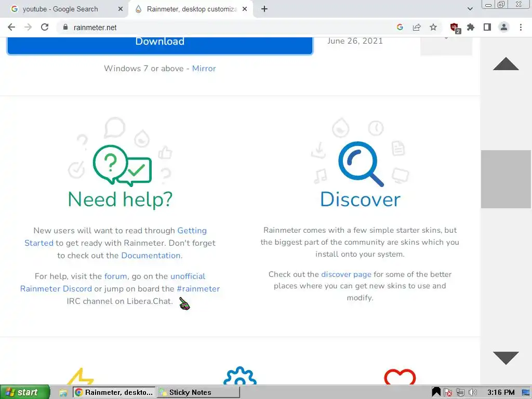
Task: Bookmark this tab with the star
Action: pyautogui.click(x=433, y=27)
